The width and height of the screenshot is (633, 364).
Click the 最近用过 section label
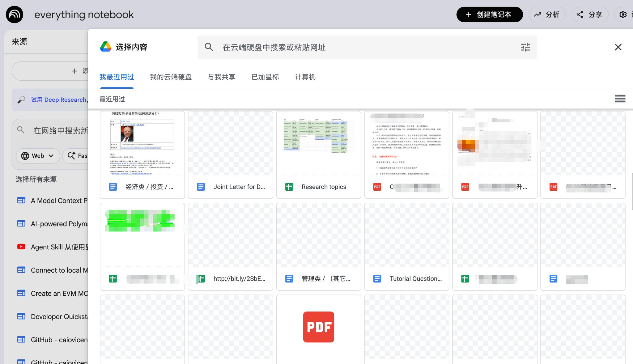click(112, 99)
